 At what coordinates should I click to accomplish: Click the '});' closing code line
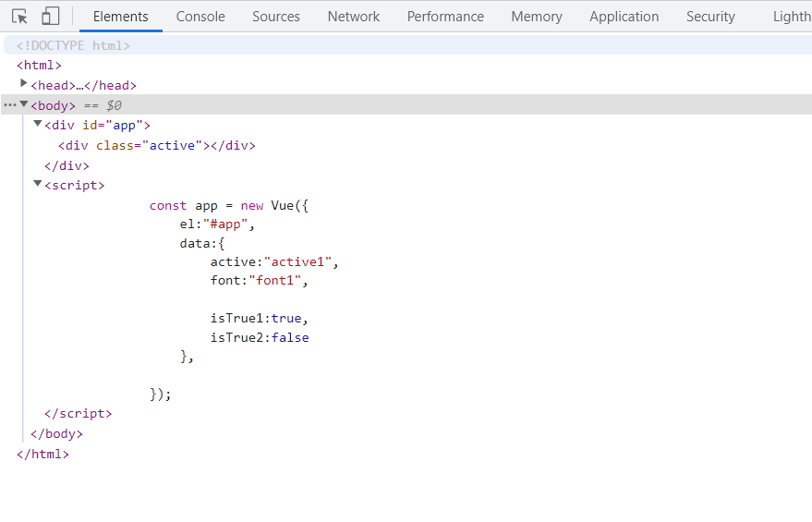click(x=161, y=395)
